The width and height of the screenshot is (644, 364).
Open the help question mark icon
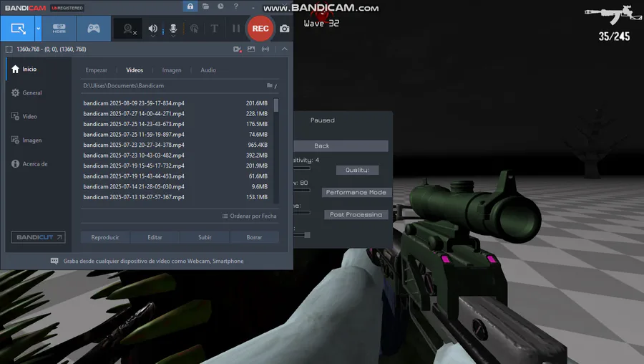click(235, 6)
